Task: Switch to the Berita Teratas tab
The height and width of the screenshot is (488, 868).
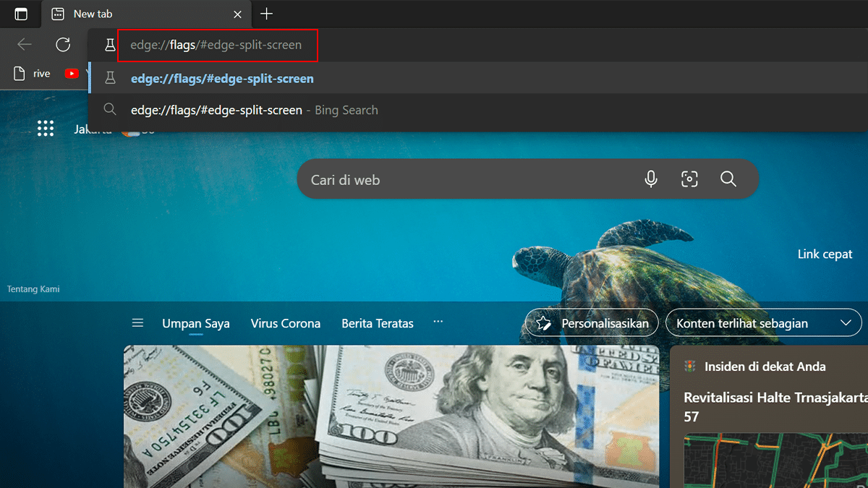Action: 378,323
